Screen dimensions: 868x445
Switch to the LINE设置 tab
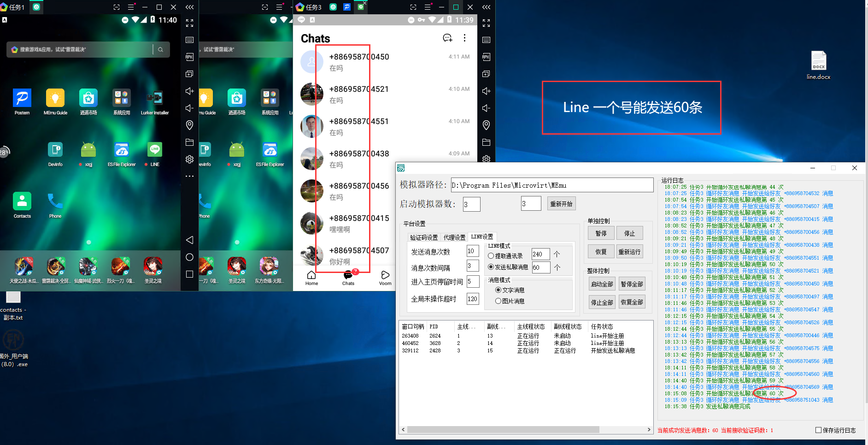tap(482, 237)
